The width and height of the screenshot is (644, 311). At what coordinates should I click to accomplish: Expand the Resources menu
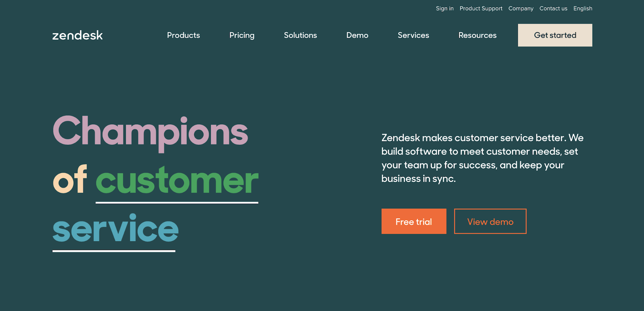[x=477, y=35]
